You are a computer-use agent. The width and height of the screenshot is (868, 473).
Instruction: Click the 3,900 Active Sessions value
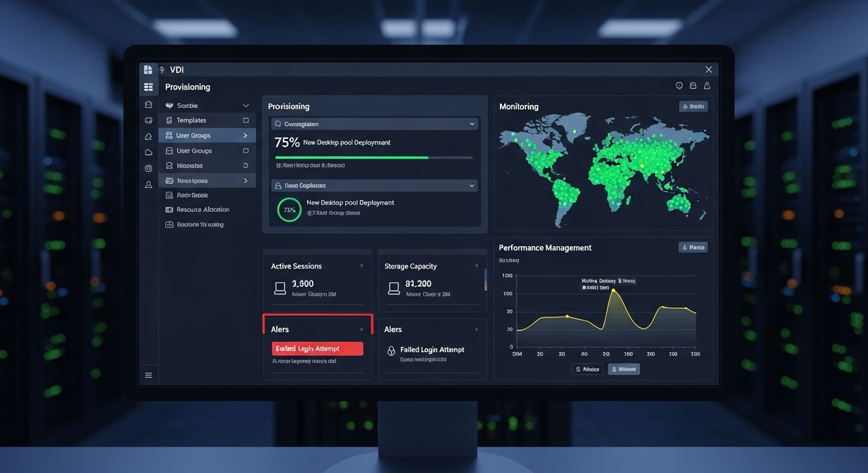point(303,284)
